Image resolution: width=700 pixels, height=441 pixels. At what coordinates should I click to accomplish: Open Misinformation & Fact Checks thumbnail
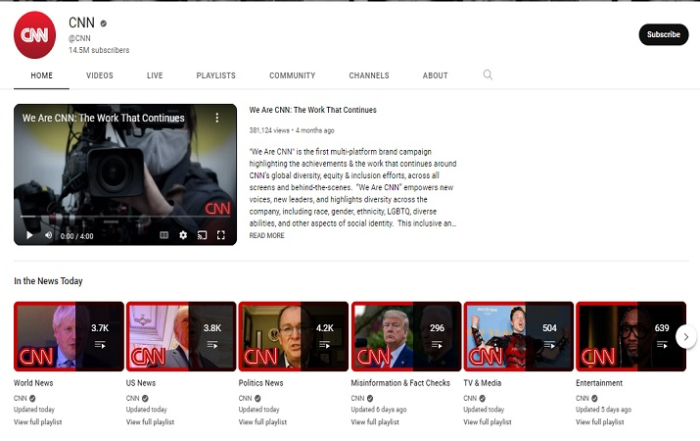pyautogui.click(x=406, y=337)
